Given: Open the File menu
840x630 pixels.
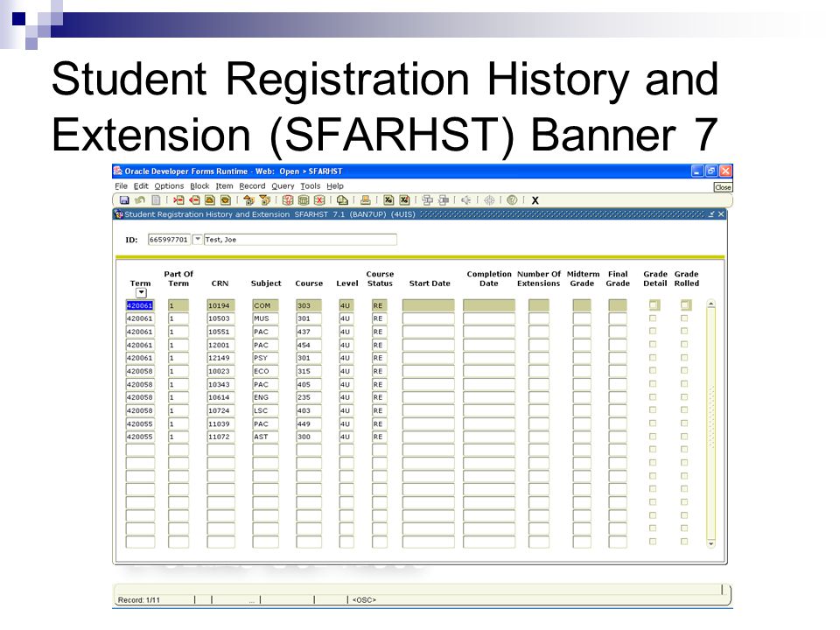Looking at the screenshot, I should [x=121, y=185].
